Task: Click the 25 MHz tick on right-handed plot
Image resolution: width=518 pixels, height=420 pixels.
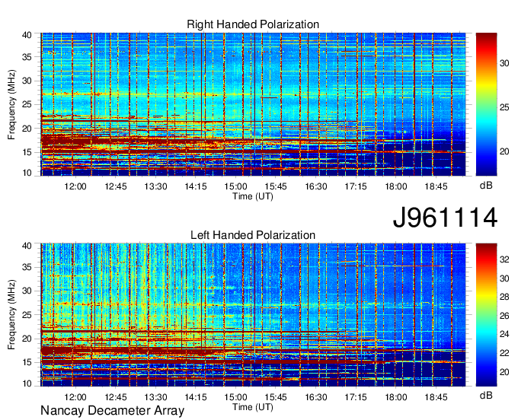Action: pos(27,104)
